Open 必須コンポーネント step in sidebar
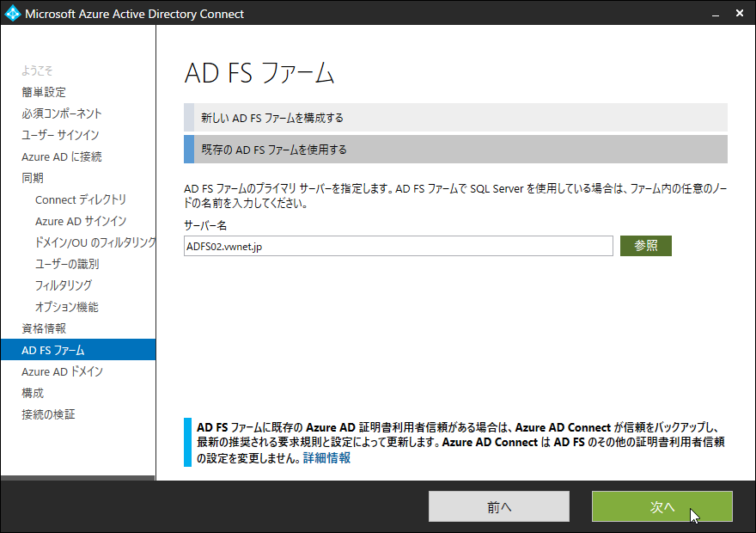This screenshot has width=756, height=533. pyautogui.click(x=61, y=113)
